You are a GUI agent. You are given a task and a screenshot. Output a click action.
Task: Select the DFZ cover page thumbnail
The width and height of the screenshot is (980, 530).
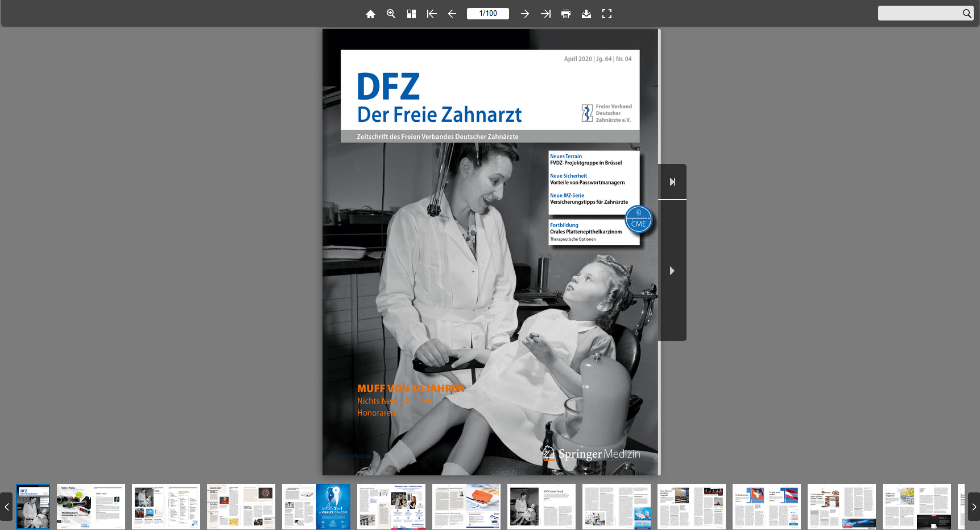33,507
